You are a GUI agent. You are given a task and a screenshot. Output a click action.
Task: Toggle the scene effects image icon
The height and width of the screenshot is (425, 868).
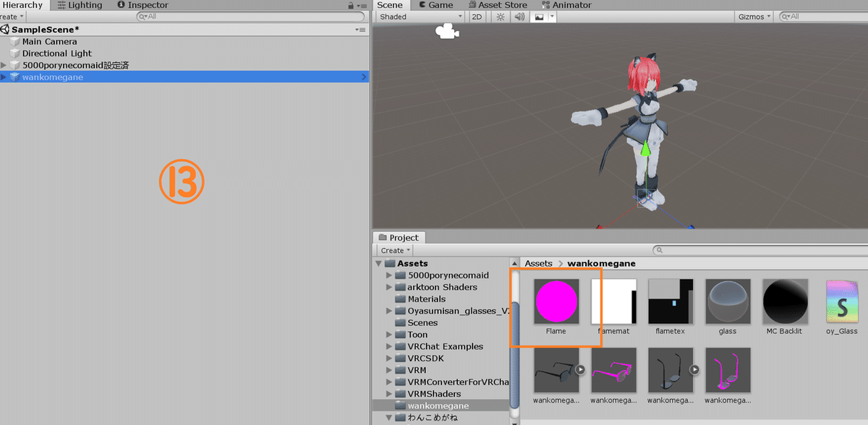538,17
